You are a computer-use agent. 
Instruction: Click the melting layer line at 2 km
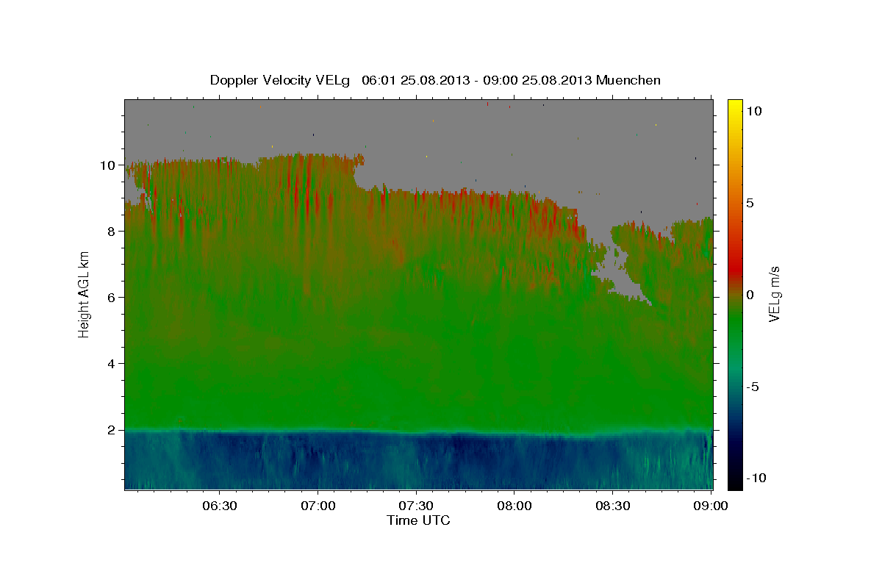pyautogui.click(x=419, y=431)
